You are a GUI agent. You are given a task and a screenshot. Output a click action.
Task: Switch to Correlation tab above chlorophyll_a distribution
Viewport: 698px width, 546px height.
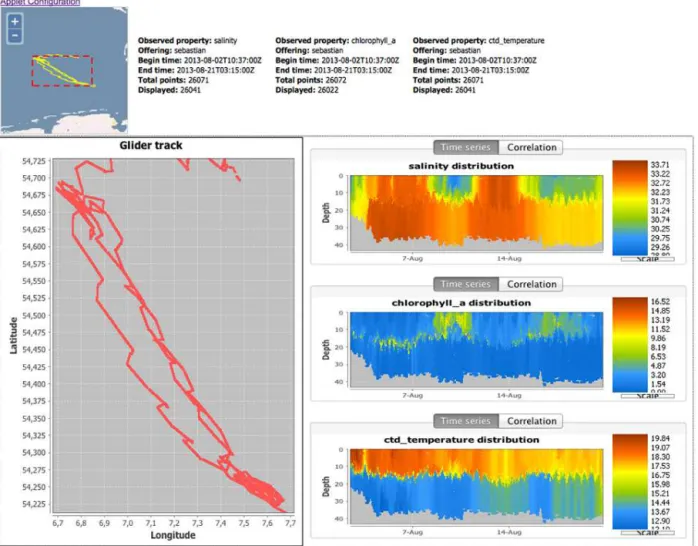point(531,284)
